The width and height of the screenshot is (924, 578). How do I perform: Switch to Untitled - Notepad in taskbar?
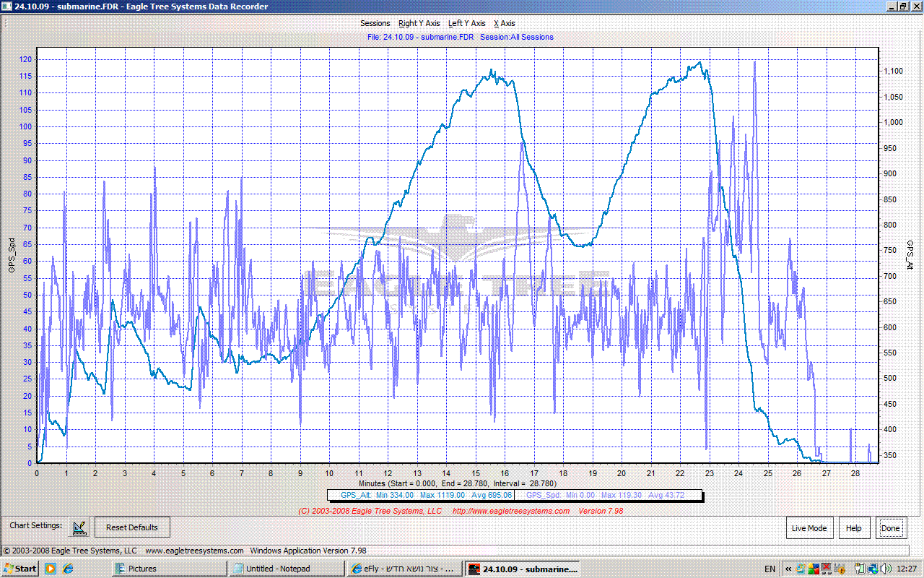(287, 569)
